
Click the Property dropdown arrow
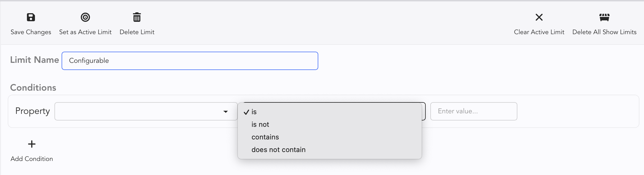click(x=226, y=112)
